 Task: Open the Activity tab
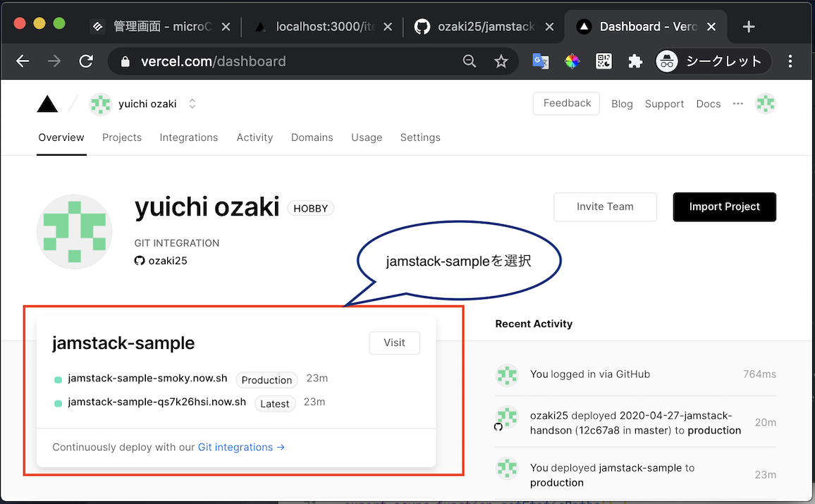coord(255,137)
